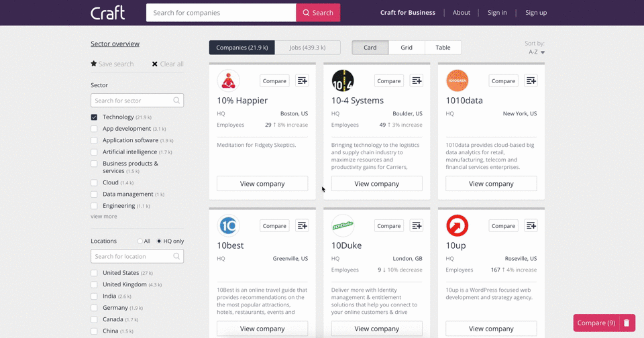Open the 10up red arrow logo
This screenshot has width=644, height=338.
tap(457, 226)
